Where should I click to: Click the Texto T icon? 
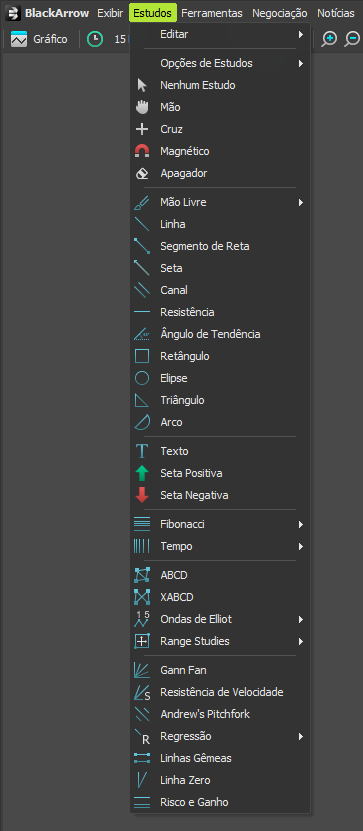[141, 451]
